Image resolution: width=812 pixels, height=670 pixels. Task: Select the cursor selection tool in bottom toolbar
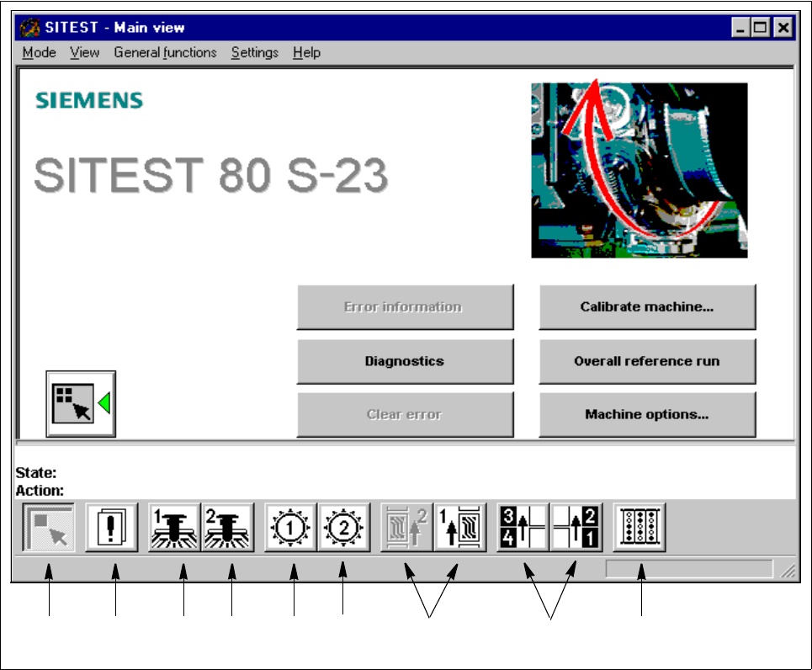[49, 528]
